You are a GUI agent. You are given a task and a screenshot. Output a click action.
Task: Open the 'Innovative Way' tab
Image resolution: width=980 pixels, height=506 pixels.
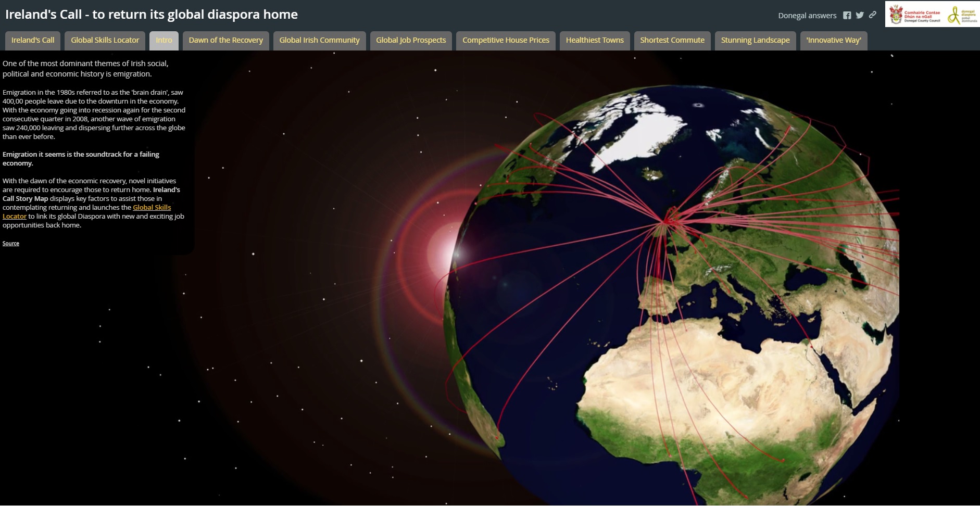coord(833,41)
